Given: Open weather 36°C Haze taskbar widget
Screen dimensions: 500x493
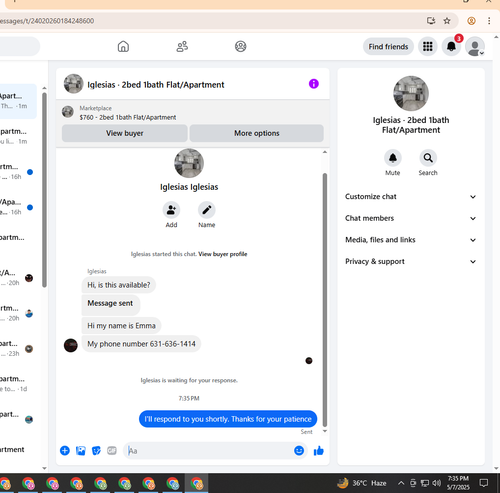Looking at the screenshot, I should (x=362, y=483).
